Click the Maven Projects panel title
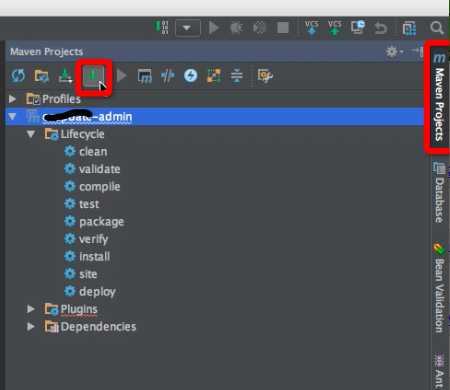 (46, 52)
